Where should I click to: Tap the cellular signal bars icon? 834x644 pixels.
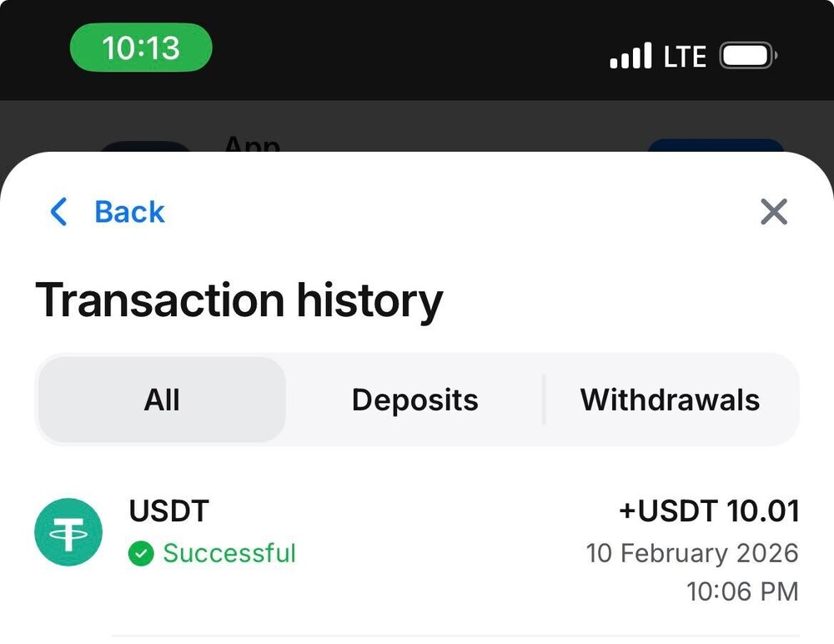click(631, 57)
